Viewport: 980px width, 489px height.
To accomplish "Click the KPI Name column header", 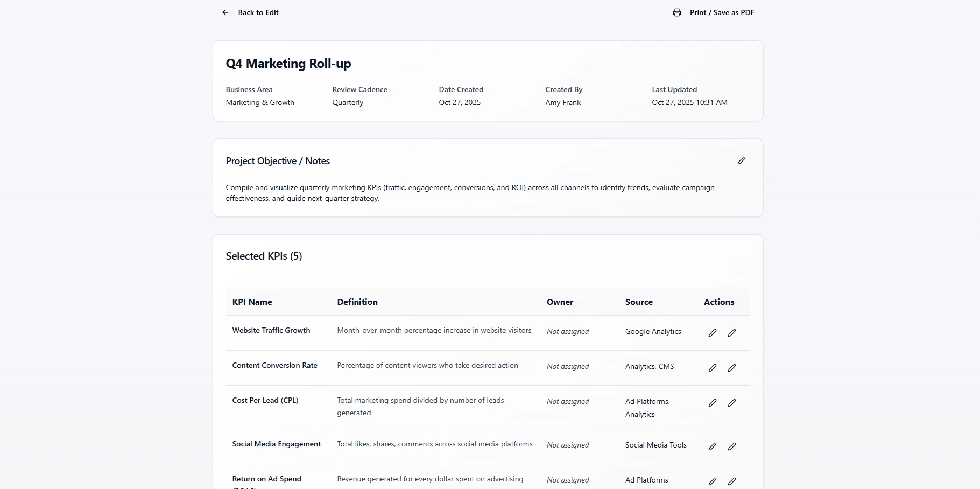I will 252,302.
